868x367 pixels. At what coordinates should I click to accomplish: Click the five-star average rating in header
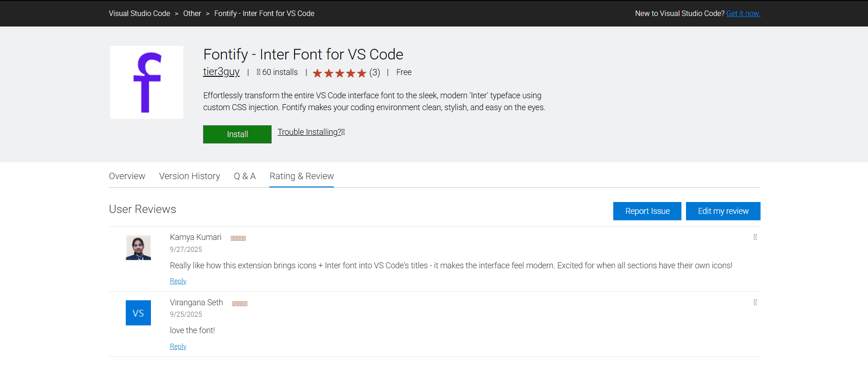339,73
